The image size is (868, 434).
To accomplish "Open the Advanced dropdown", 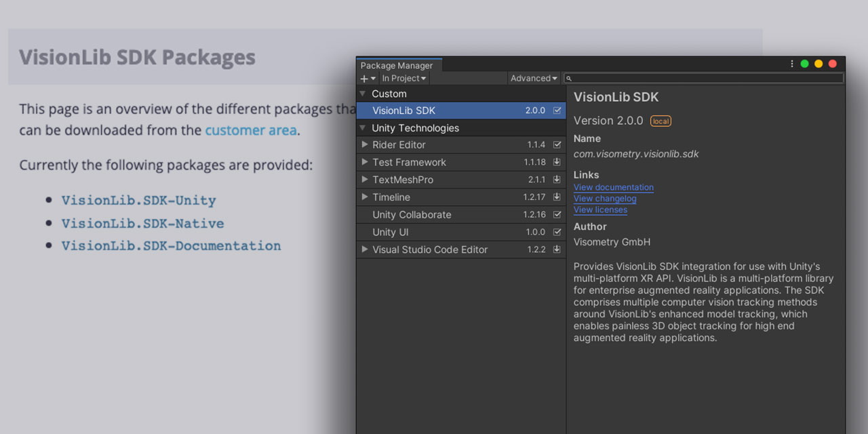I will pyautogui.click(x=534, y=78).
